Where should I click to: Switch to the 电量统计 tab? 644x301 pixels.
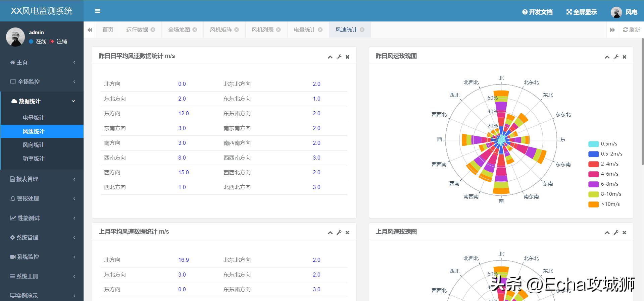click(x=304, y=30)
